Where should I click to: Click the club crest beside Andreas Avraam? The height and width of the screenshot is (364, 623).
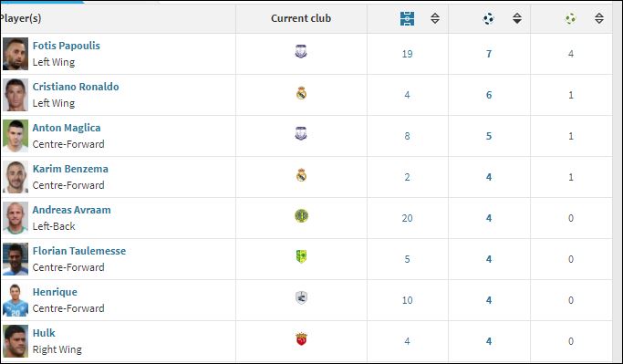[x=301, y=216]
